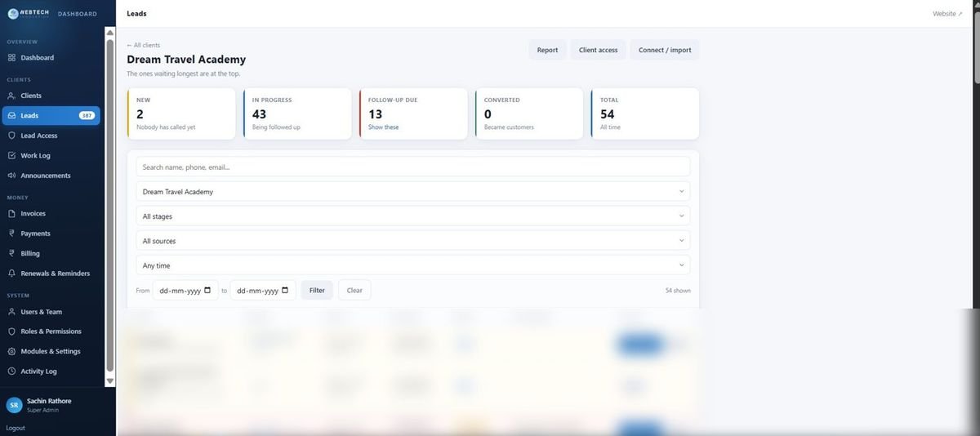Click the Converted stat card
Image resolution: width=980 pixels, height=436 pixels.
(x=529, y=113)
